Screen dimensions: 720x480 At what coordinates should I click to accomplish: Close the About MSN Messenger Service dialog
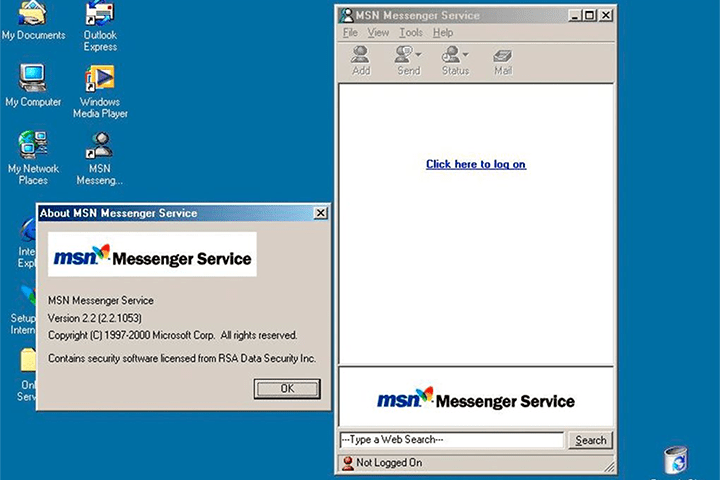[x=321, y=213]
